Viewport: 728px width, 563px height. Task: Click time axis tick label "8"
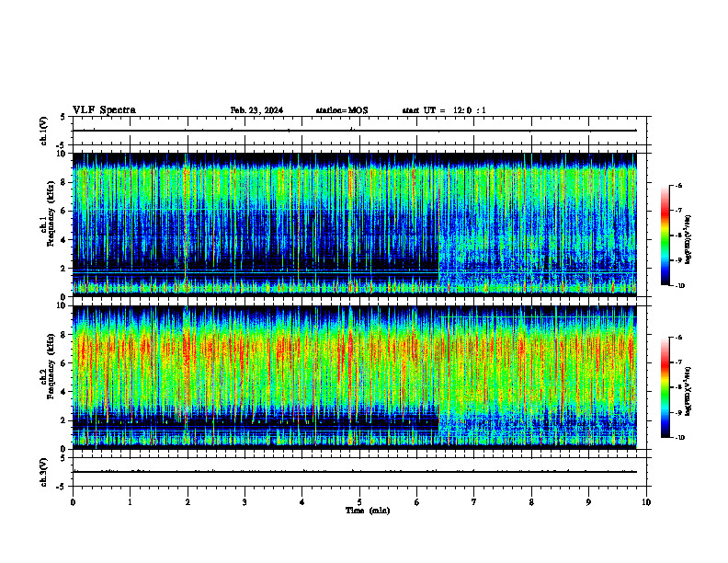pyautogui.click(x=531, y=502)
